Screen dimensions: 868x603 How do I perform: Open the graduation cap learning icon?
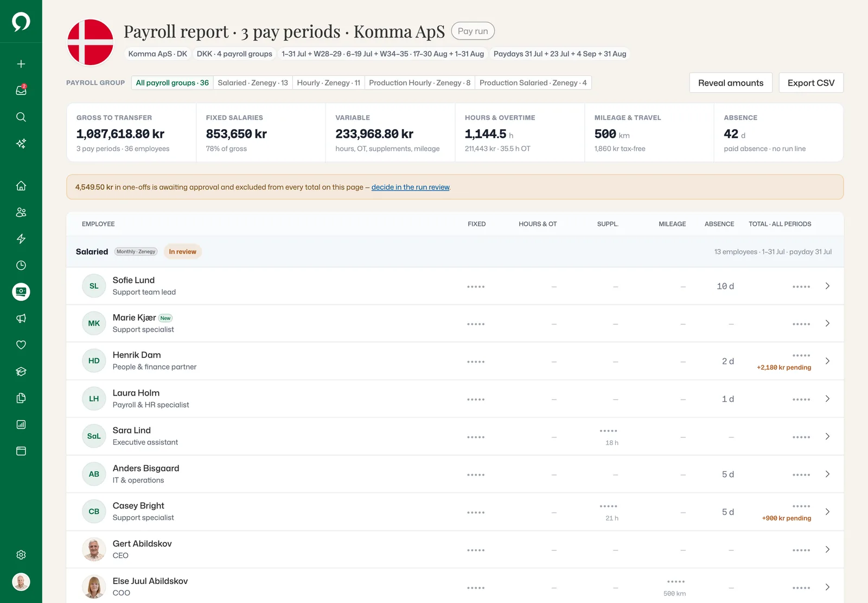[x=21, y=371]
